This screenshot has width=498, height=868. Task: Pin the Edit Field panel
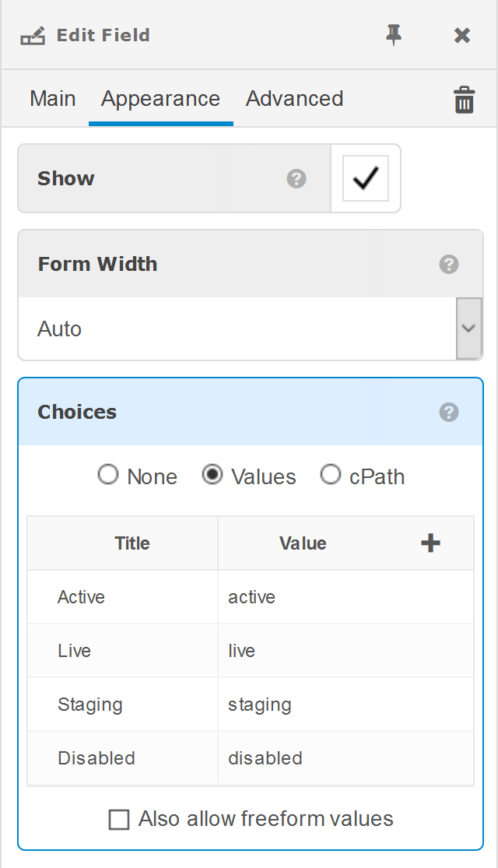pos(395,35)
